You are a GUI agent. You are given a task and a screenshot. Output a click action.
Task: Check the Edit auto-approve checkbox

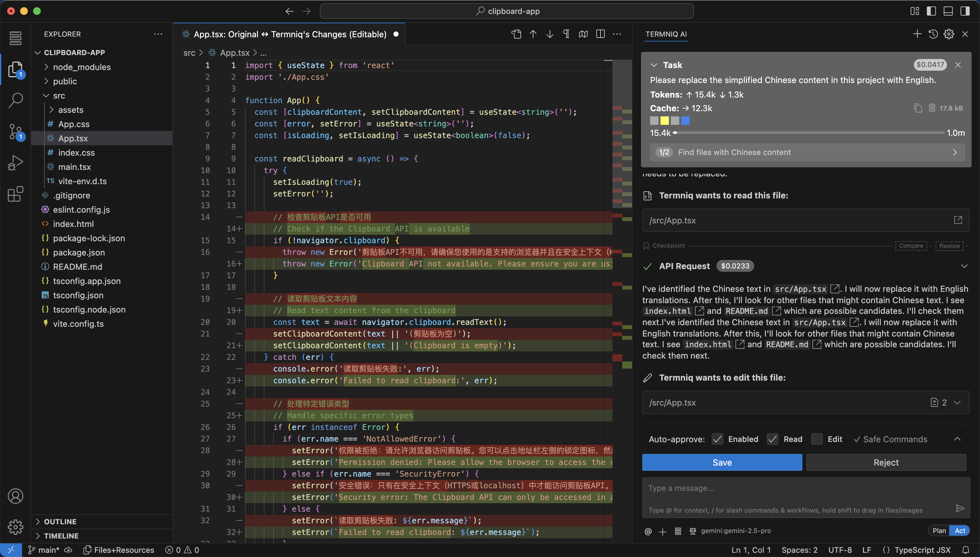click(x=816, y=439)
